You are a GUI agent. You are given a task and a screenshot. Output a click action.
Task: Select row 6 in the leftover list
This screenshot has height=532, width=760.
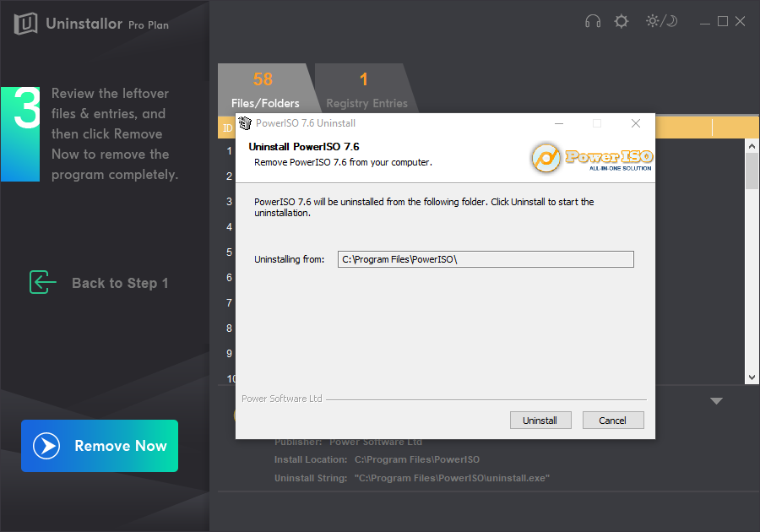click(x=229, y=278)
